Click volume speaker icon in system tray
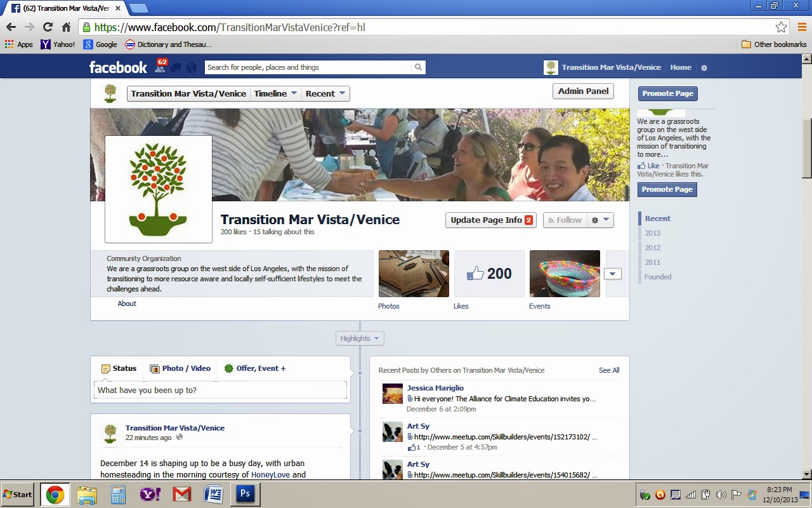Viewport: 812px width, 508px height. click(721, 495)
